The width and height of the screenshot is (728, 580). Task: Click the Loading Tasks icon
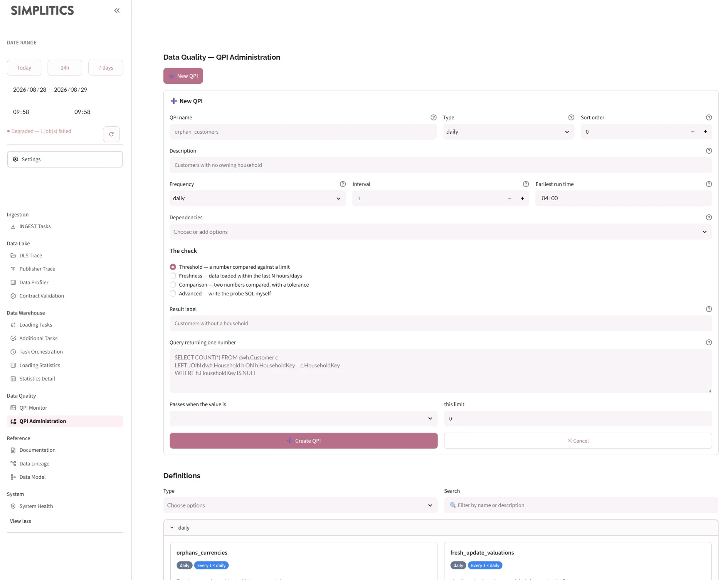click(x=13, y=325)
